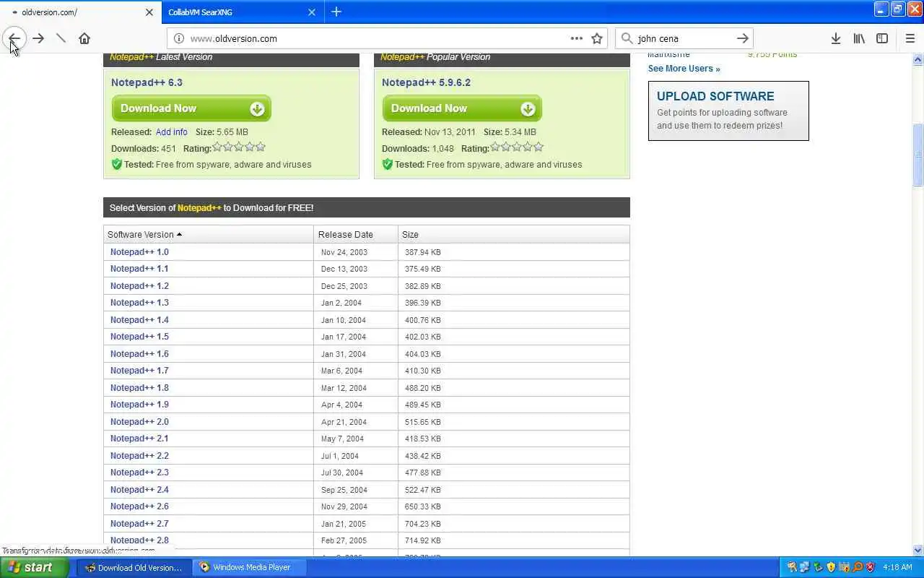Rate Notepad++ 5.9.6.2 with the fifth star
Viewport: 924px width, 578px height.
[x=539, y=147]
